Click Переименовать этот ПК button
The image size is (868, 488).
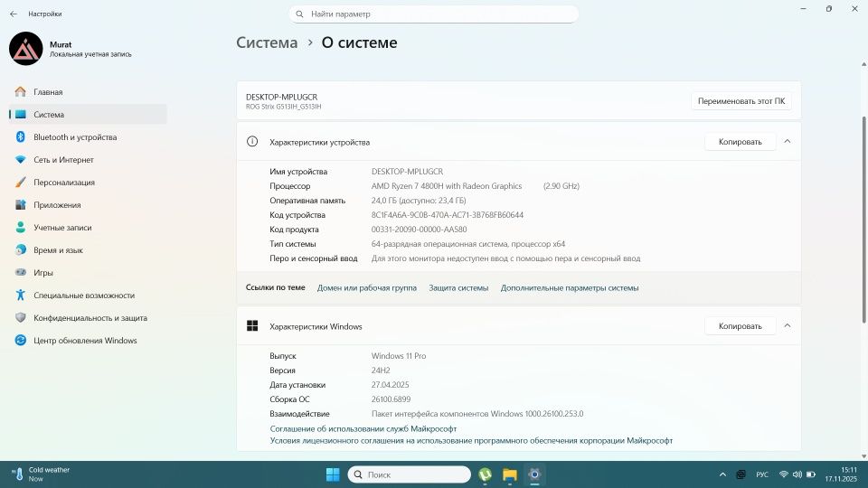click(741, 101)
